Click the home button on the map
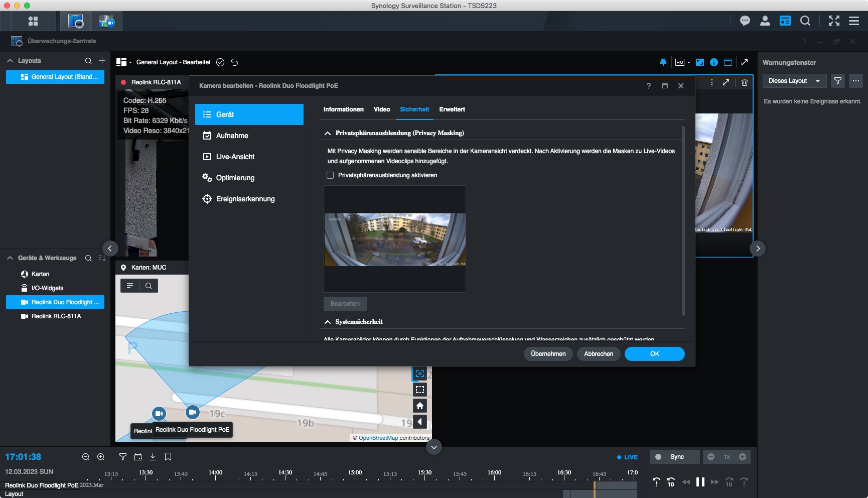The width and height of the screenshot is (868, 498). click(420, 406)
